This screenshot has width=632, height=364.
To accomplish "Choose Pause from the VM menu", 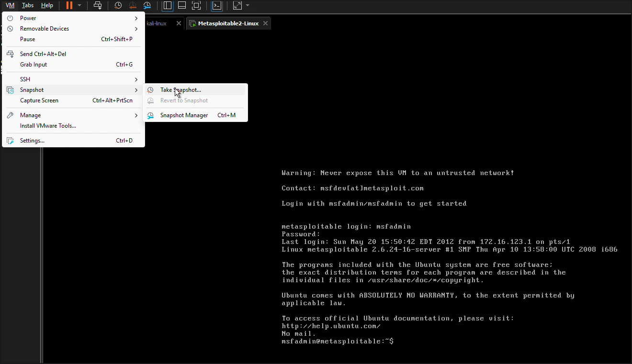I will (73, 39).
